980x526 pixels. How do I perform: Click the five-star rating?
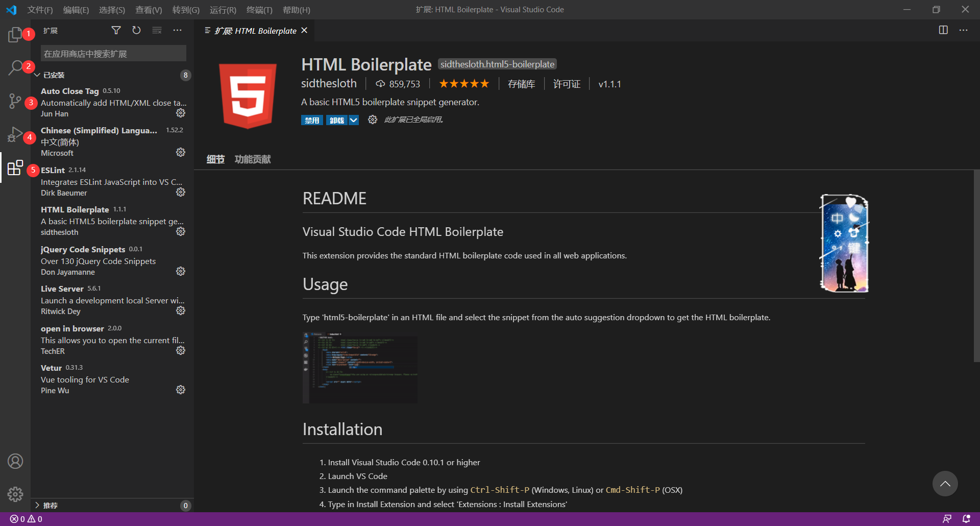coord(464,83)
